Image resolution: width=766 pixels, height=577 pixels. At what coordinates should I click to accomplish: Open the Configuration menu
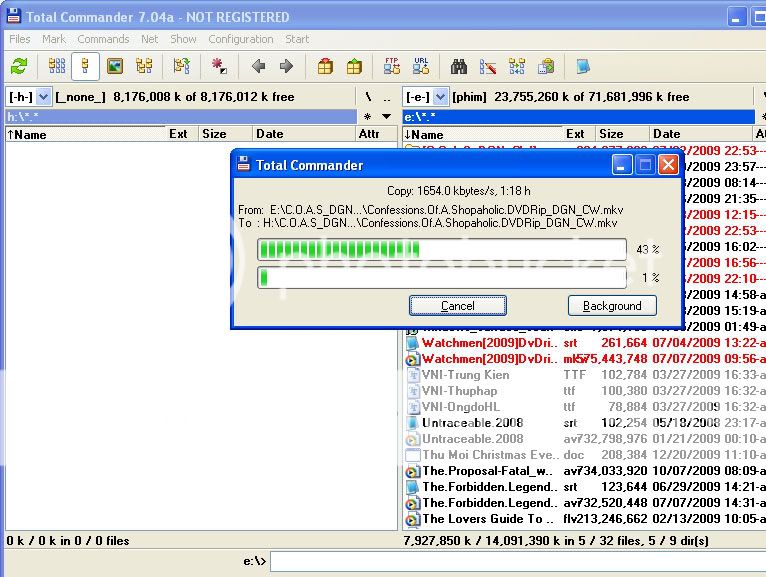pyautogui.click(x=240, y=39)
